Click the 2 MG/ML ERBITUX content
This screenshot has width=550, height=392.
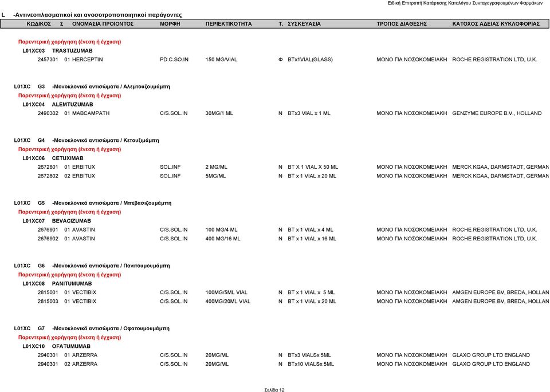click(217, 167)
